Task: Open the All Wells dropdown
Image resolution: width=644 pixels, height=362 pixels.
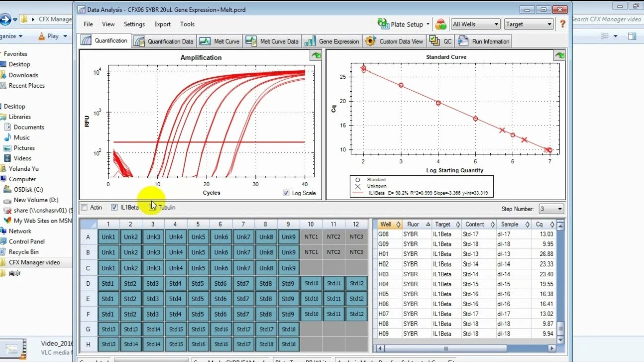Action: pyautogui.click(x=475, y=24)
